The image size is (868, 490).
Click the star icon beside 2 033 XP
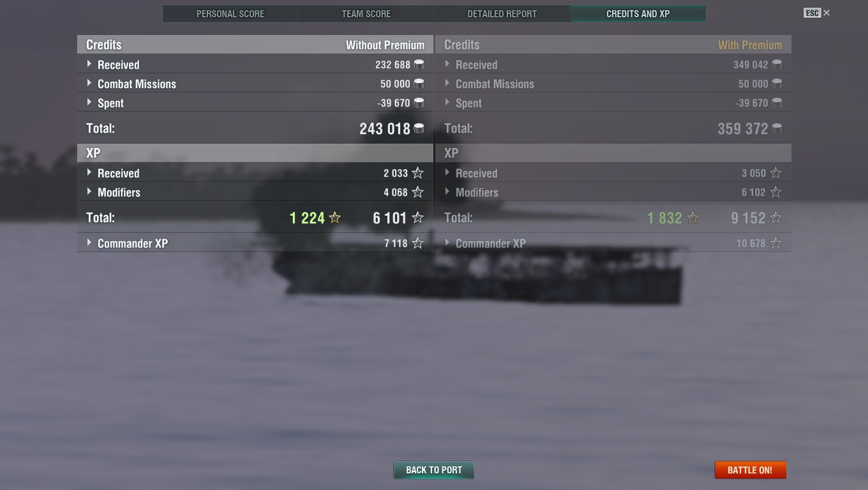click(x=417, y=173)
